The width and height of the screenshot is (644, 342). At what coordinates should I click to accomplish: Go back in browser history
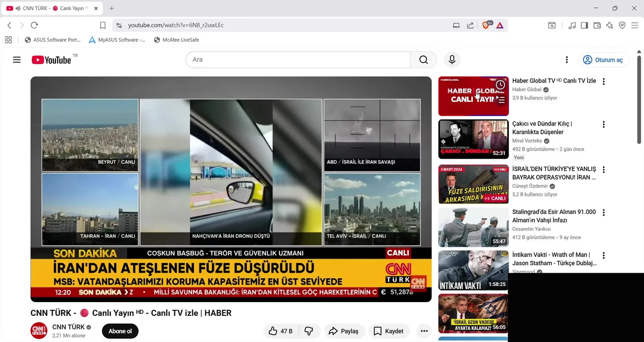(x=10, y=25)
